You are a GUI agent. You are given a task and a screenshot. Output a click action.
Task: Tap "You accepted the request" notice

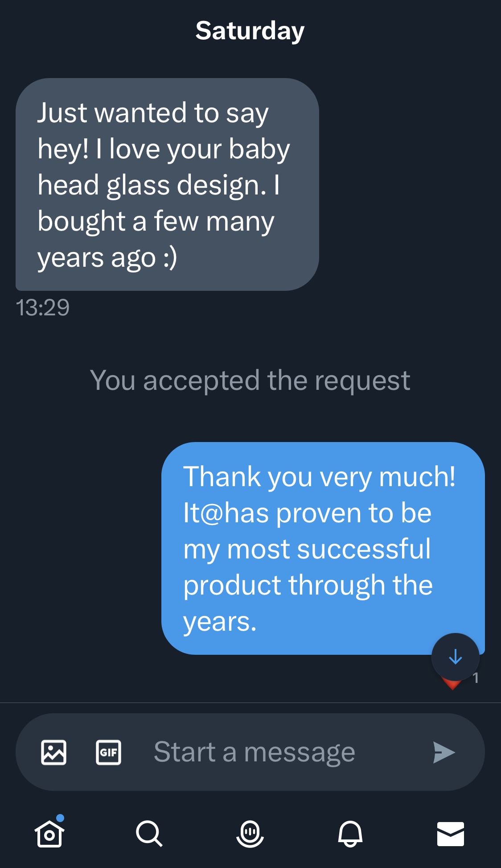click(250, 380)
